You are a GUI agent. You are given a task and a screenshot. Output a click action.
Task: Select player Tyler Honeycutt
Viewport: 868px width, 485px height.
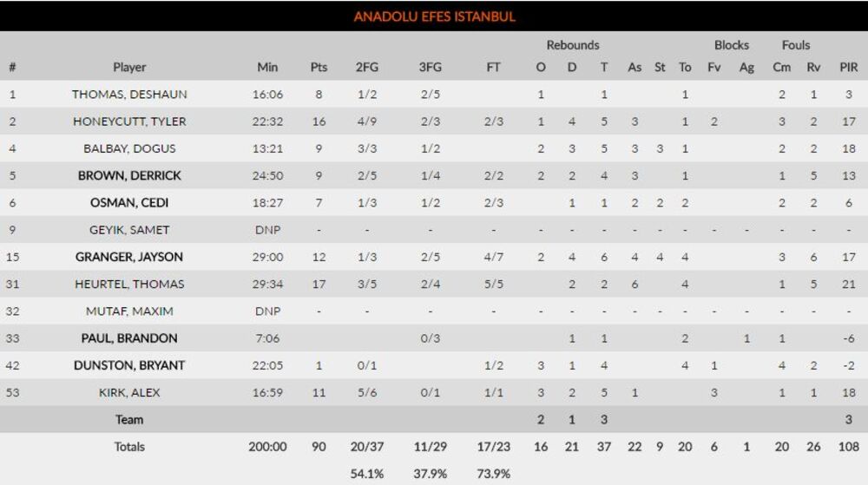click(129, 121)
